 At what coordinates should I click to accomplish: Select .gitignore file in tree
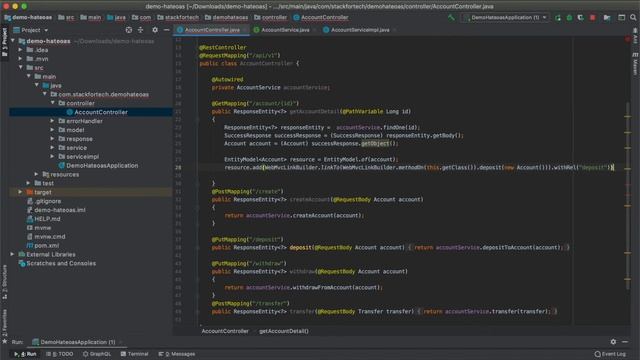pos(44,201)
